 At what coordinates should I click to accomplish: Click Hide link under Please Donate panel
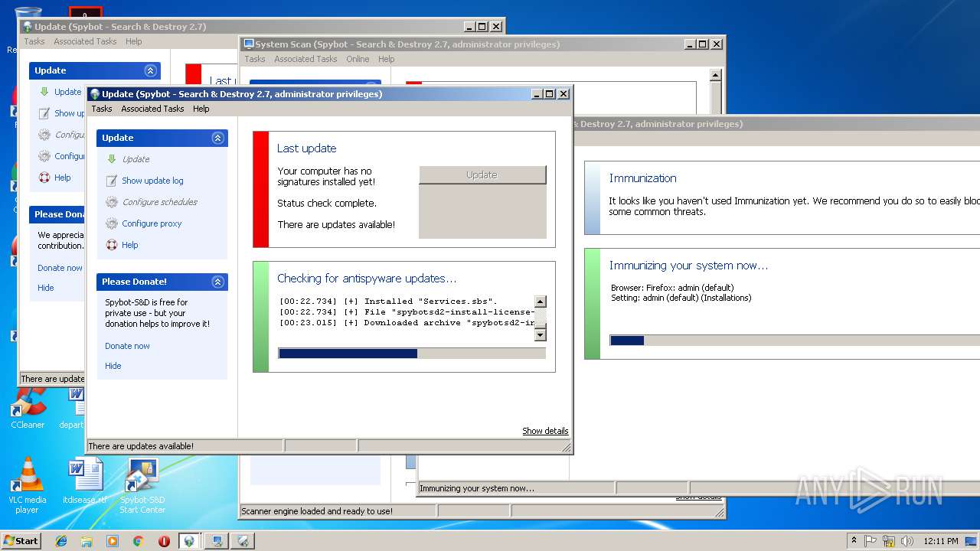pos(113,366)
